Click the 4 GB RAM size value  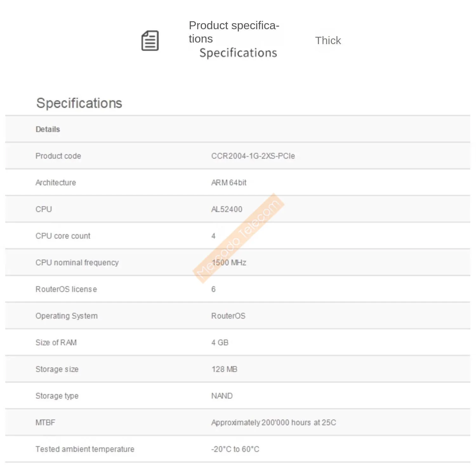[x=220, y=342]
